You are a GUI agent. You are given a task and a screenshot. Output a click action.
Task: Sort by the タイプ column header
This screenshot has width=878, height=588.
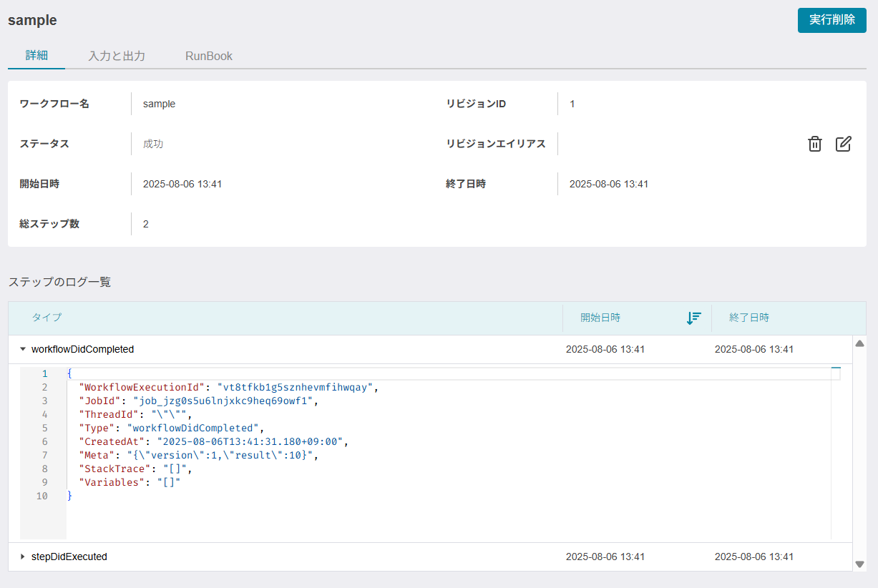(x=47, y=318)
